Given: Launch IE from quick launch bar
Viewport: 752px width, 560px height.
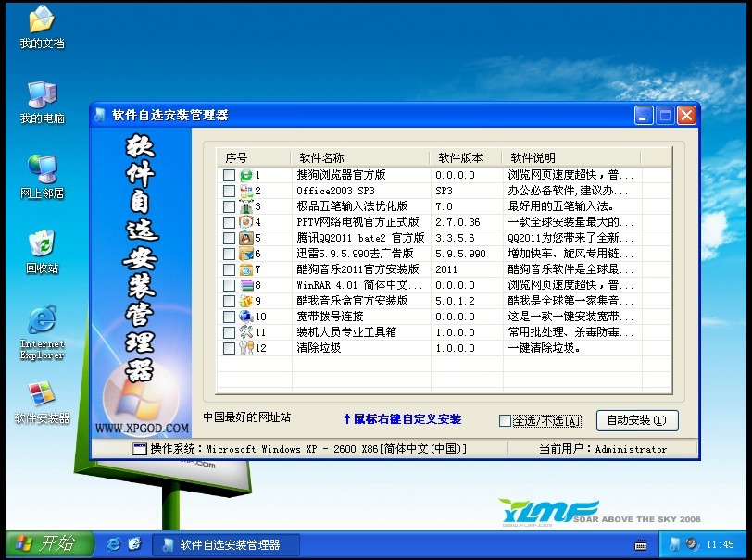Looking at the screenshot, I should pos(113,544).
